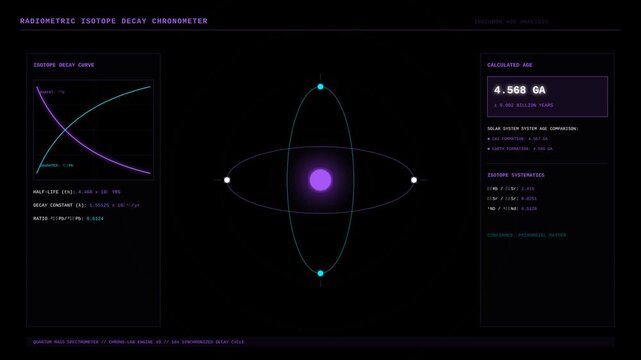Click the 'QUANTUM MASS SPECTROMETER' footer status text
641x360 pixels.
tap(139, 342)
